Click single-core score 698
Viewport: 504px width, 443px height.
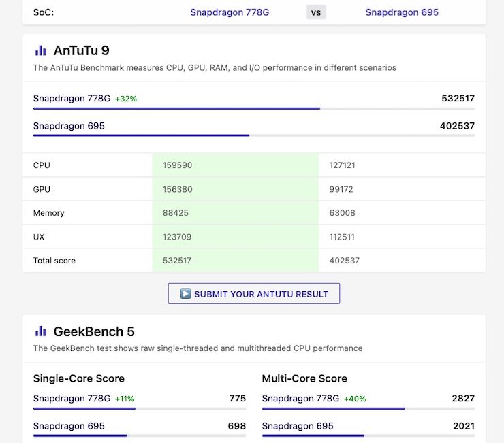237,426
